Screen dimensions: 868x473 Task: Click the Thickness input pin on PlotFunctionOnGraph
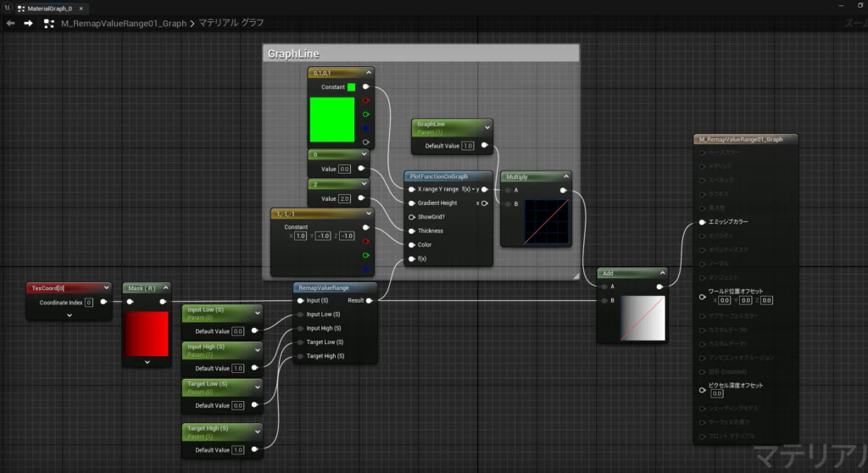tap(411, 231)
